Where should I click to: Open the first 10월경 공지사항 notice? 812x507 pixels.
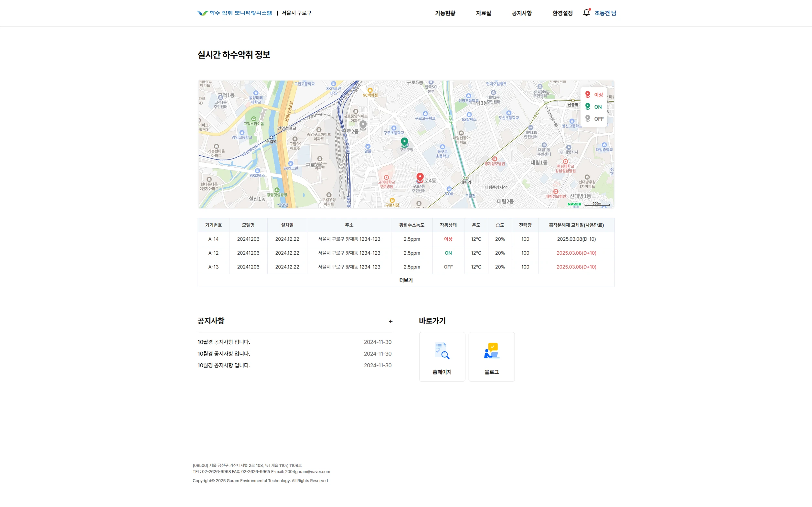(x=224, y=342)
